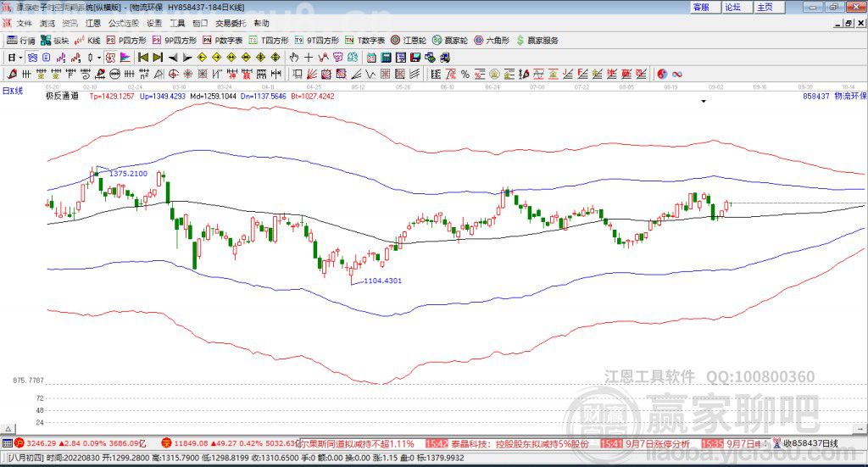
Task: Click the Shenzhen index 11849.08 status entry
Action: (231, 443)
